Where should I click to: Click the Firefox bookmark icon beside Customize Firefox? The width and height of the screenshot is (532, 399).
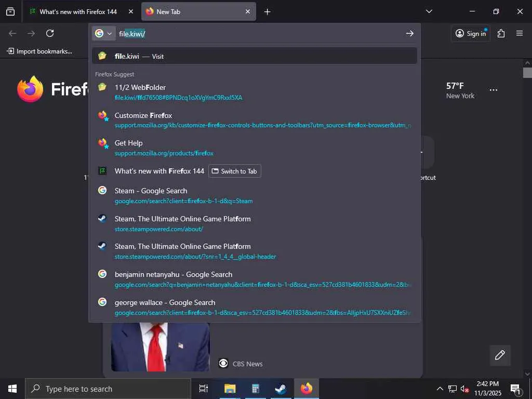[103, 115]
